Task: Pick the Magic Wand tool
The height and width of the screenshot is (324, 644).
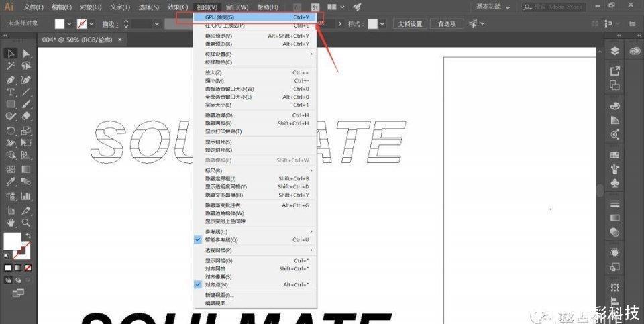Action: [x=11, y=66]
